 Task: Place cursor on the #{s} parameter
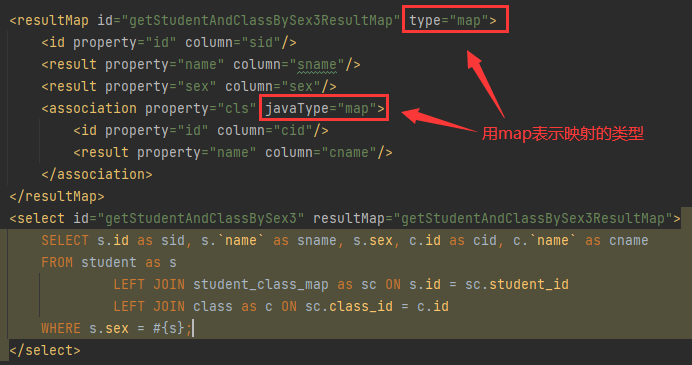pos(169,328)
